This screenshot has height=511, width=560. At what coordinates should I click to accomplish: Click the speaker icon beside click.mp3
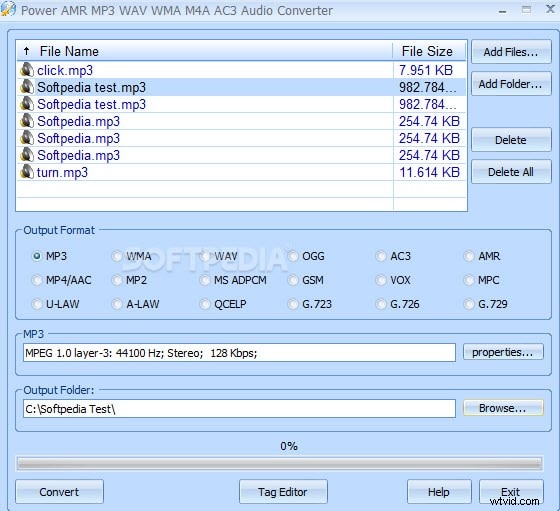click(x=27, y=70)
